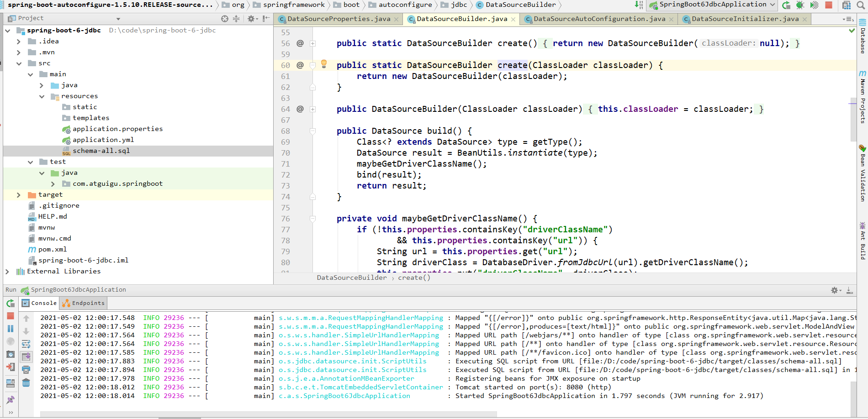
Task: Hide the Run tool window with the hide icon
Action: point(850,290)
